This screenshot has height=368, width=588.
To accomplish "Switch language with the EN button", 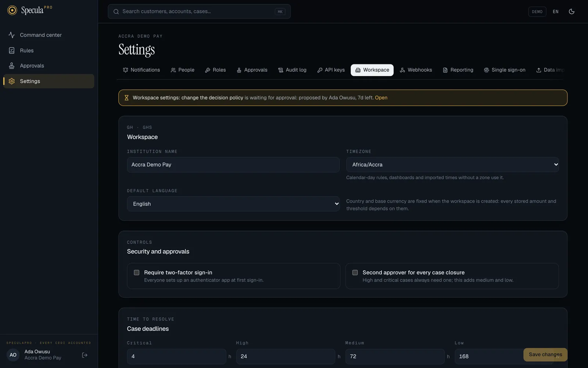I will pyautogui.click(x=555, y=11).
